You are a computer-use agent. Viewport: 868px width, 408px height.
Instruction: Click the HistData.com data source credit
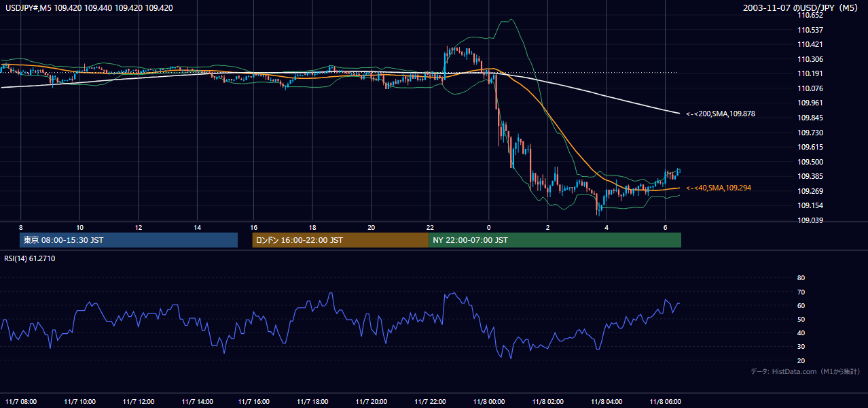(806, 371)
